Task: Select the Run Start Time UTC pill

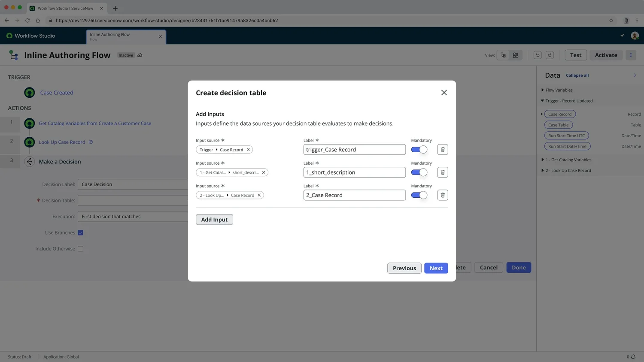Action: tap(566, 136)
